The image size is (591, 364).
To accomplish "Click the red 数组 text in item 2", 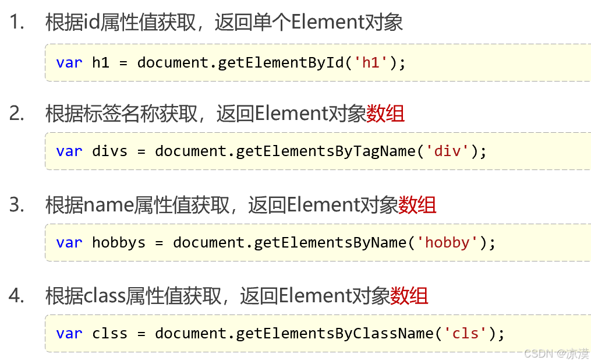I will pos(387,114).
